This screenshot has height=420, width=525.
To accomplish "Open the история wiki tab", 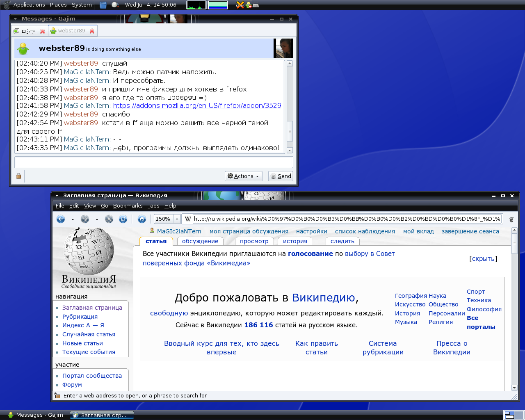I will click(295, 241).
